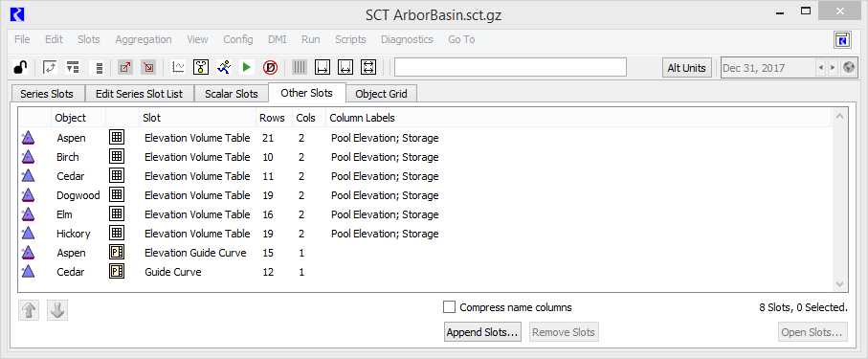Screen dimensions: 868x359
Task: Select the Dogwood Elevation Volume Table row
Action: [x=425, y=195]
